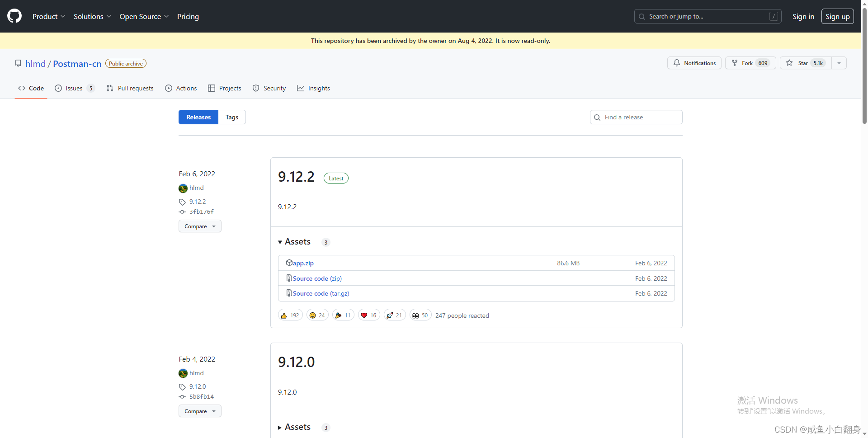Click the Public archive badge
Screen dimensions: 868x438
point(126,64)
